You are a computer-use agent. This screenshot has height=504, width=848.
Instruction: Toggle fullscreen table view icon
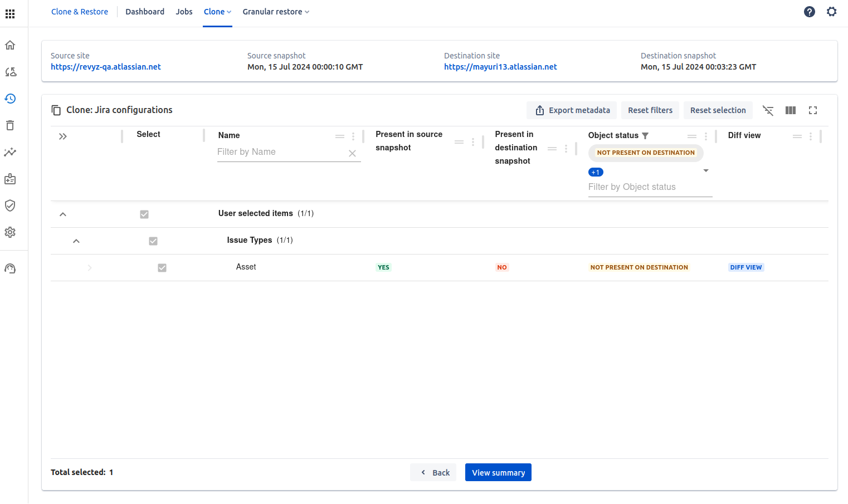coord(813,110)
